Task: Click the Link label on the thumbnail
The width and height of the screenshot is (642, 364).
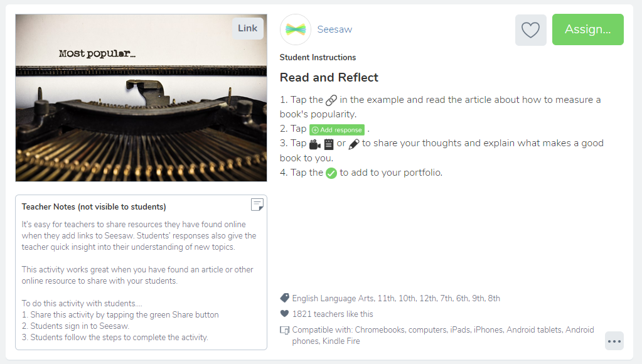Action: (248, 28)
